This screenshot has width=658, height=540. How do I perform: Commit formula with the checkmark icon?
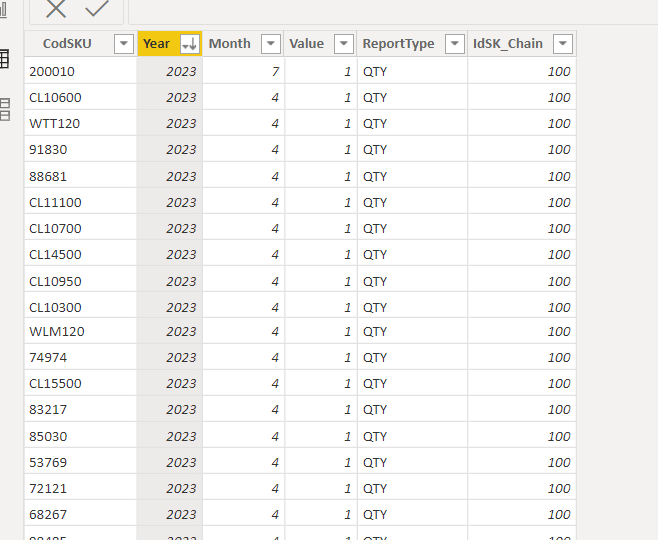pyautogui.click(x=97, y=8)
